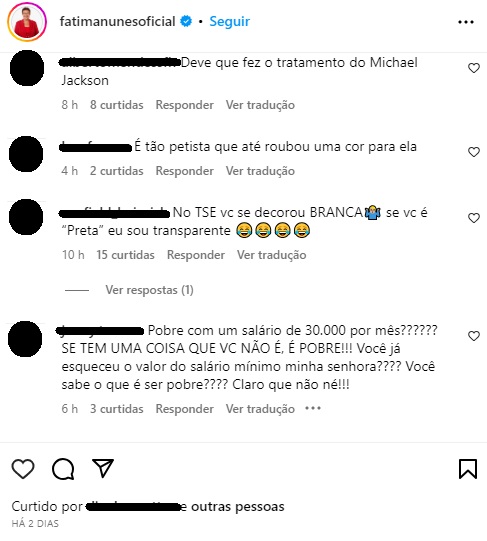This screenshot has width=487, height=541.
Task: Open 'outras pessoas' likes list
Action: tap(238, 506)
